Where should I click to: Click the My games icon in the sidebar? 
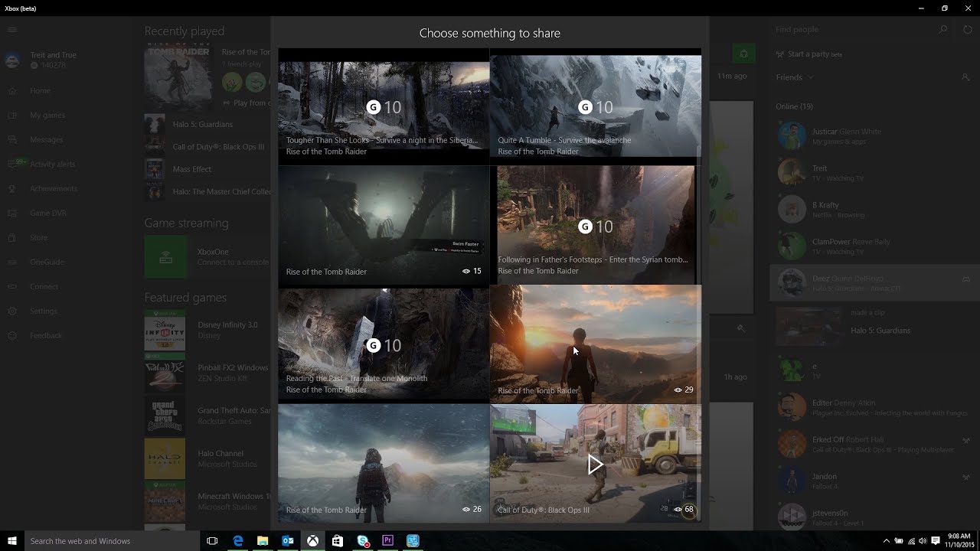click(12, 116)
